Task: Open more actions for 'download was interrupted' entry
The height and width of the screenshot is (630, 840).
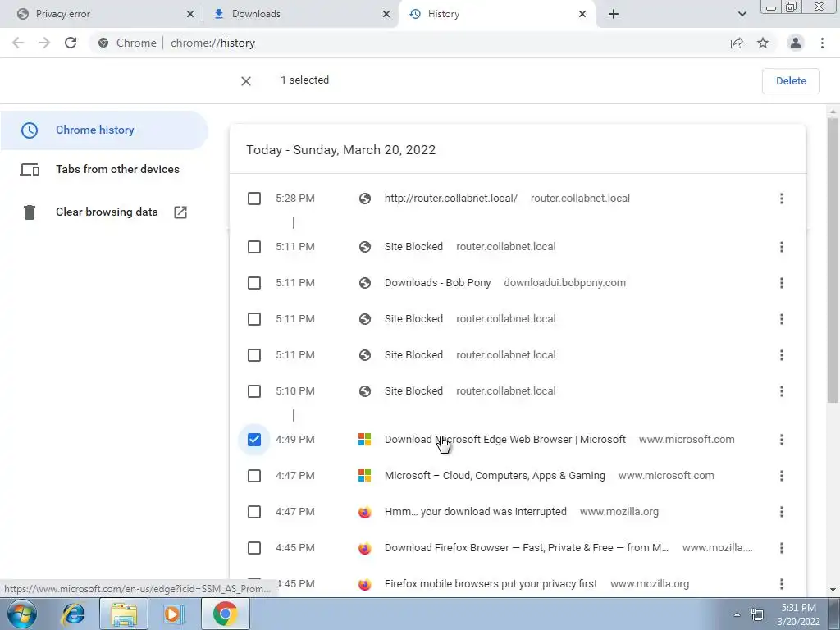Action: 782,512
